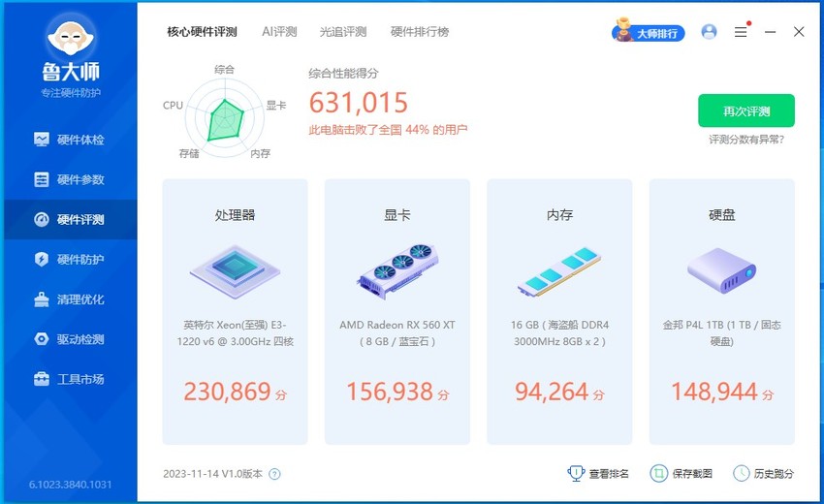Click the 内存 card title
Screen dimensions: 824x504
(x=559, y=215)
